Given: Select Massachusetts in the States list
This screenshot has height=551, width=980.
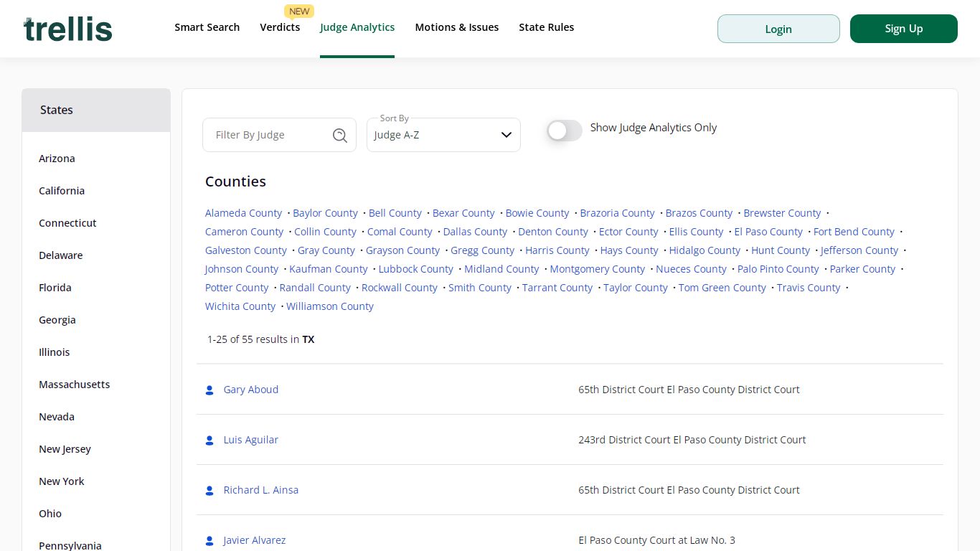Looking at the screenshot, I should (x=75, y=385).
